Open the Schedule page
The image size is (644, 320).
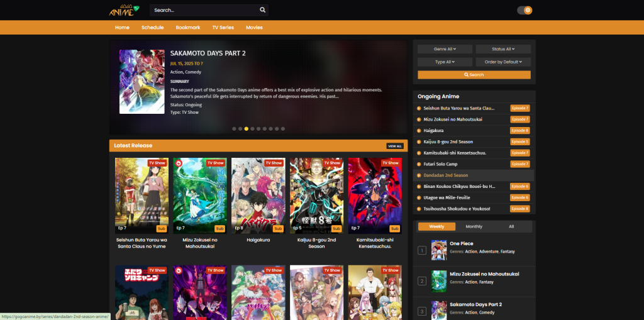pyautogui.click(x=152, y=28)
